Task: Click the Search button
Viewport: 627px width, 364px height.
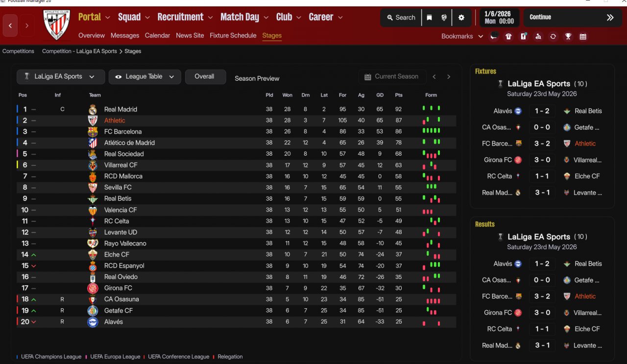Action: pos(401,18)
